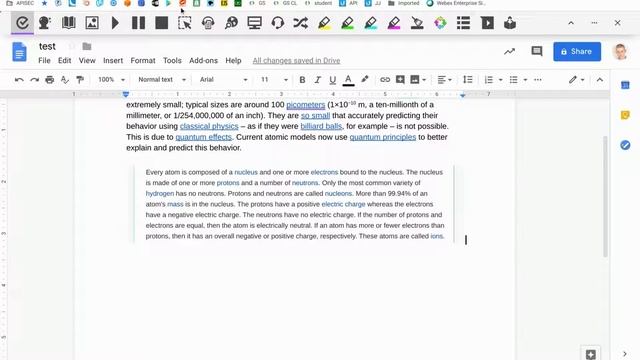Image resolution: width=640 pixels, height=360 pixels.
Task: Open Read&Write toolbar more options menu
Action: click(x=594, y=23)
